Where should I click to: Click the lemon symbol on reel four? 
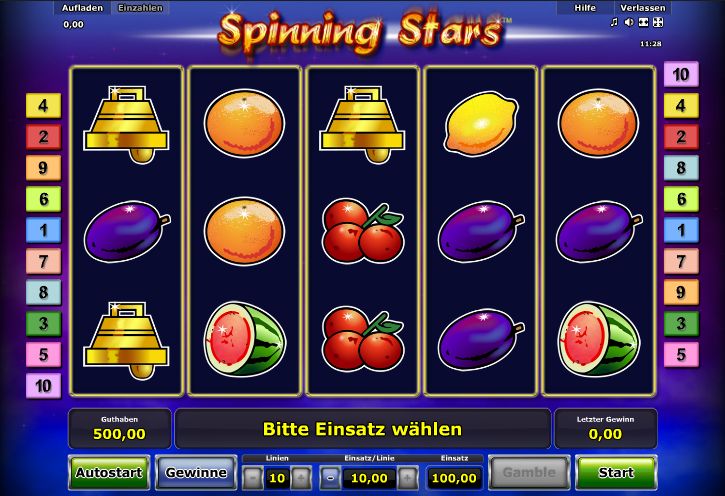pos(481,122)
